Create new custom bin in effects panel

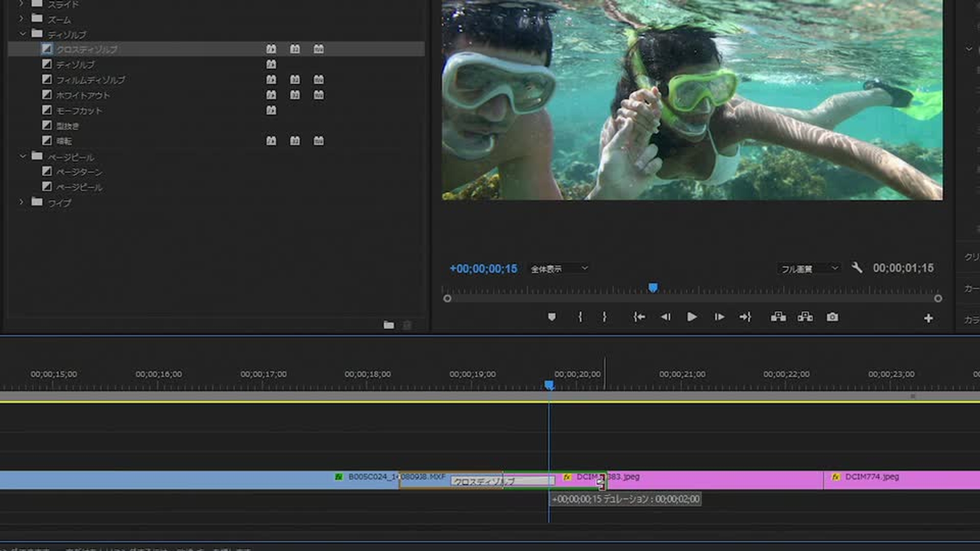tap(388, 325)
